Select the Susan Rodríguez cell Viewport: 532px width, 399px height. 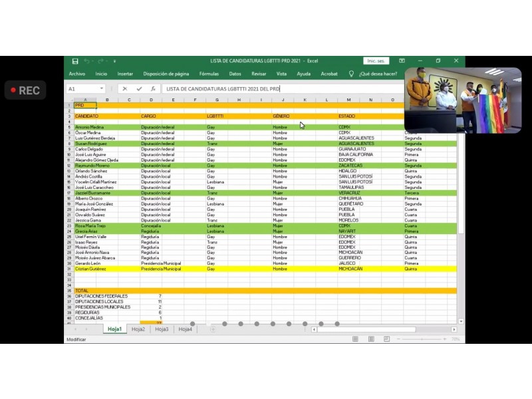tap(90, 144)
